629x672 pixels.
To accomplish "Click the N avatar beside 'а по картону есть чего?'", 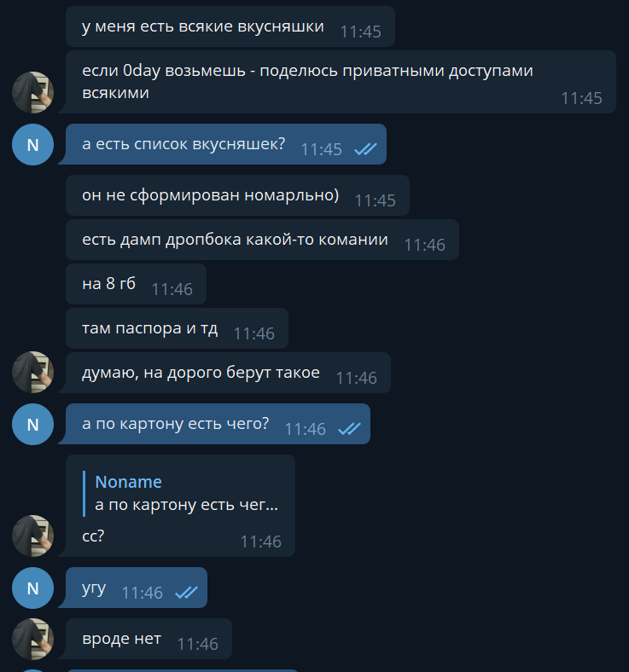I will [32, 425].
